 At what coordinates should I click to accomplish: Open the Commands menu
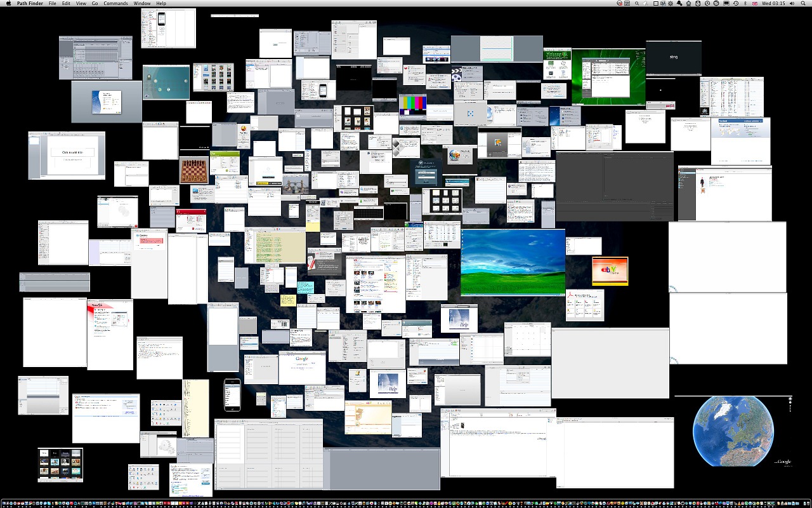pos(115,3)
